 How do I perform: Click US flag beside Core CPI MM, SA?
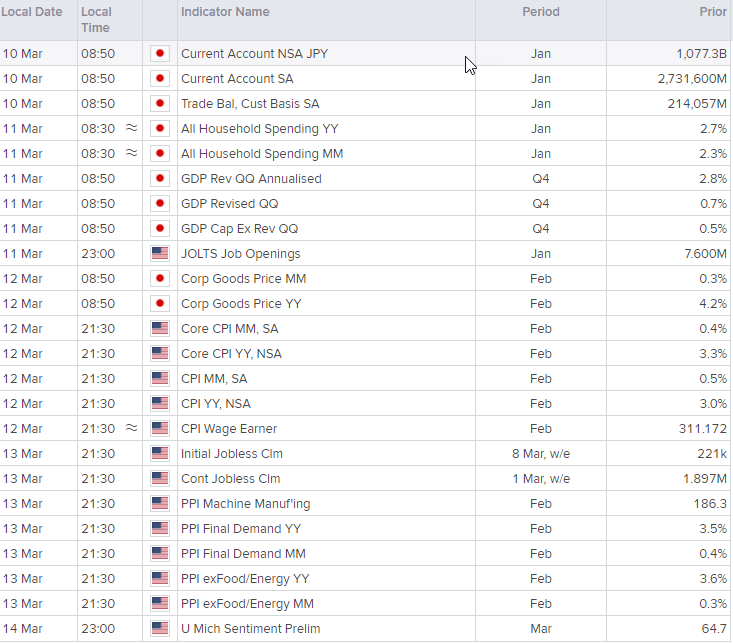coord(160,329)
